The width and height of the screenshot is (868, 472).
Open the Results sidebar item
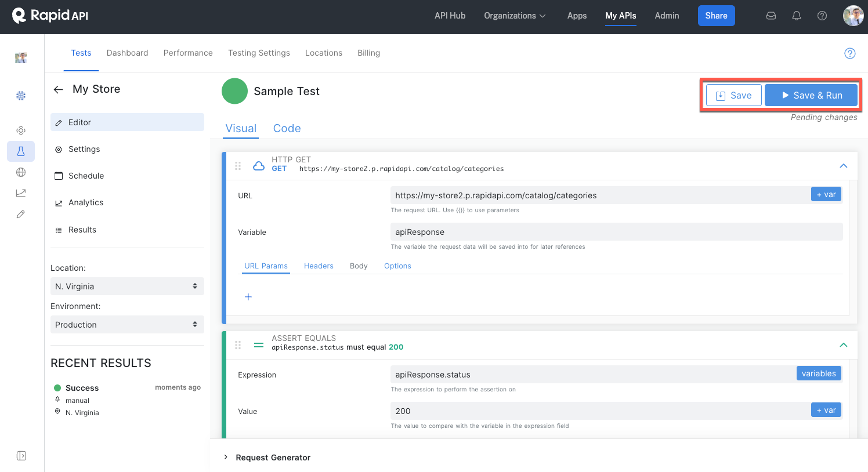tap(127, 230)
